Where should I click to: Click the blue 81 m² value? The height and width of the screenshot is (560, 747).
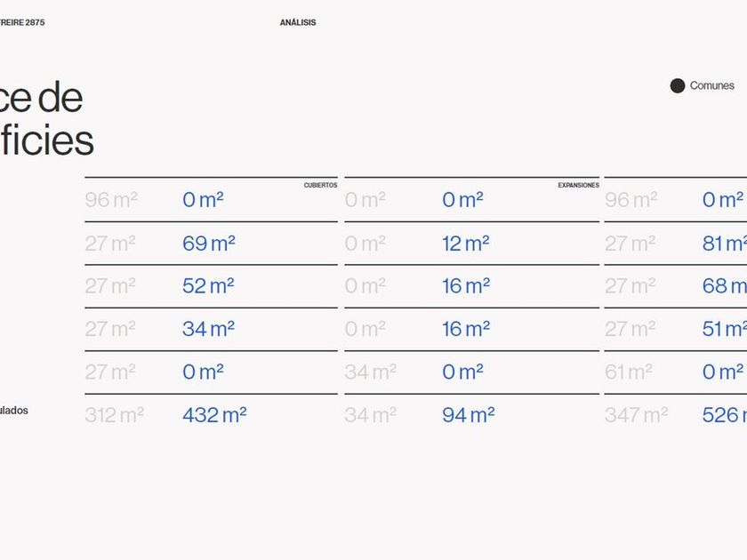point(724,243)
